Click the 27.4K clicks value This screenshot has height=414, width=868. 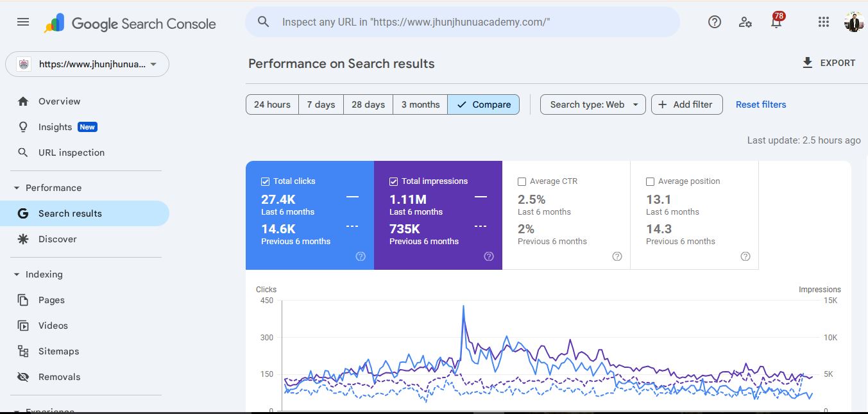pos(278,200)
